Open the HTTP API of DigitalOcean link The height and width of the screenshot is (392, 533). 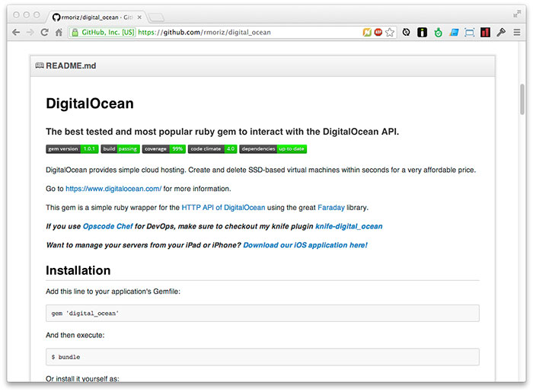[223, 208]
